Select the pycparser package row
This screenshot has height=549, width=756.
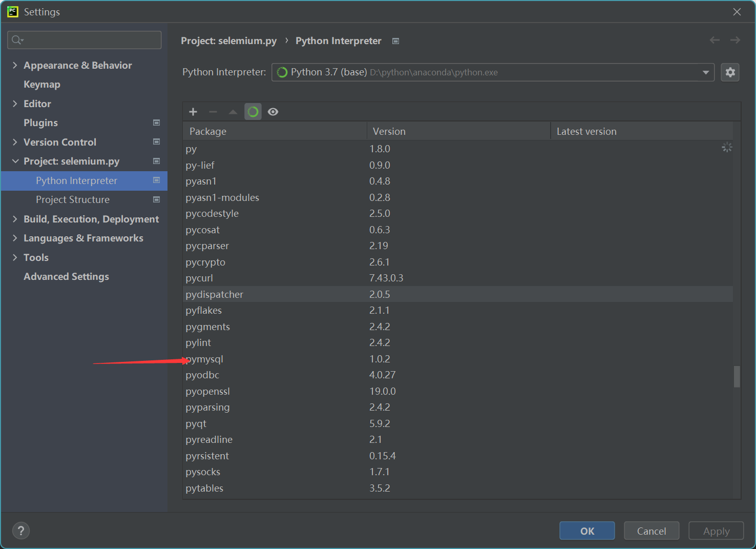pyautogui.click(x=458, y=246)
